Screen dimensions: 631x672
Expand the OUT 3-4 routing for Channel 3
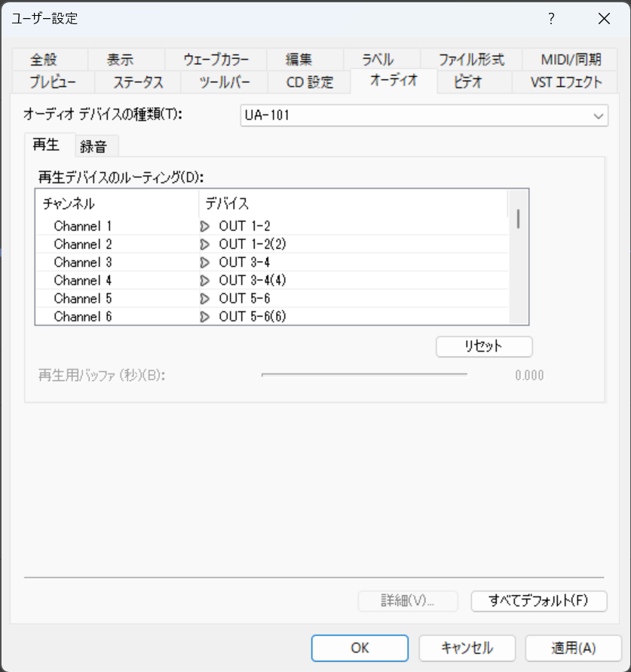(x=204, y=262)
